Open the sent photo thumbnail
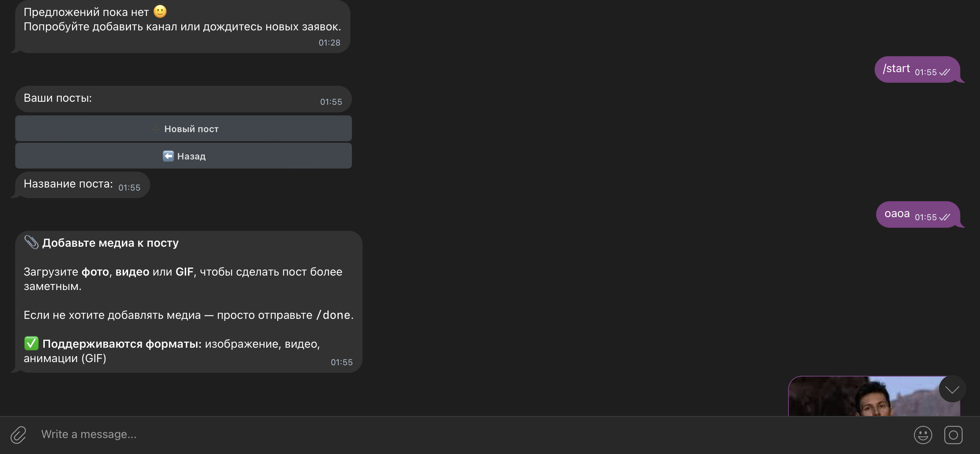Image resolution: width=980 pixels, height=454 pixels. (874, 396)
